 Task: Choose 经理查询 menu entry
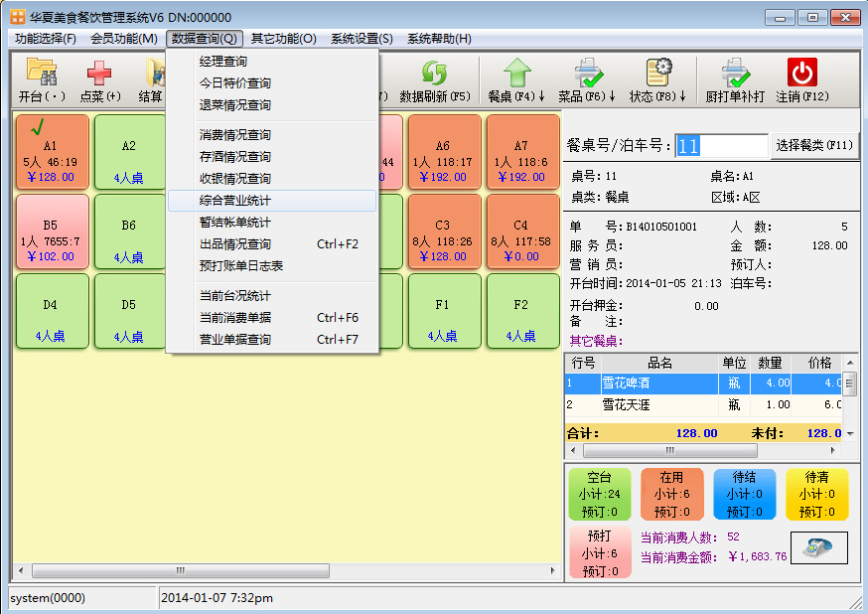222,62
